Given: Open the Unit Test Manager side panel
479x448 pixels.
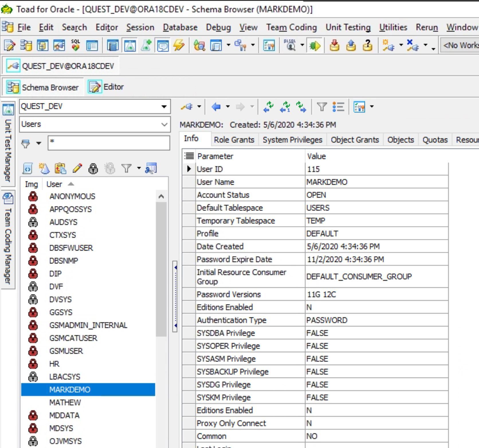Looking at the screenshot, I should coord(8,145).
